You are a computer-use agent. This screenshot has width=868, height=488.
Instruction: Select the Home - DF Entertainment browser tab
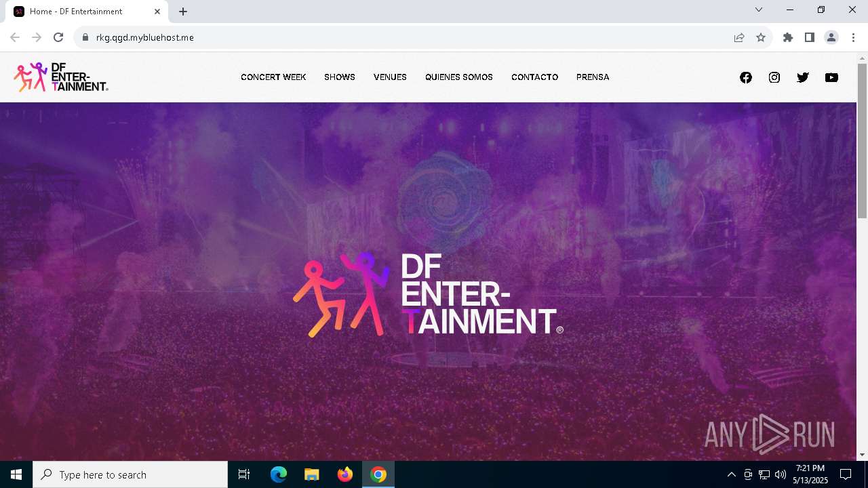click(x=87, y=12)
